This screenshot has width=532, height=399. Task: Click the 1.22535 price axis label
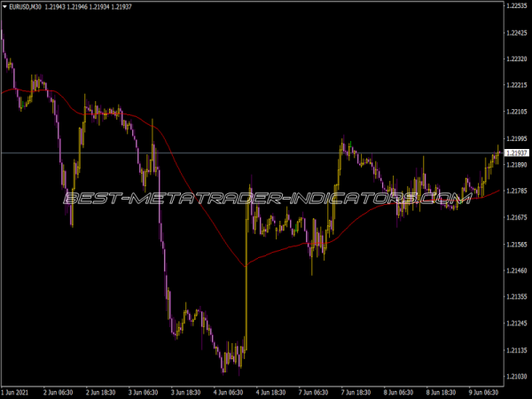(x=516, y=6)
